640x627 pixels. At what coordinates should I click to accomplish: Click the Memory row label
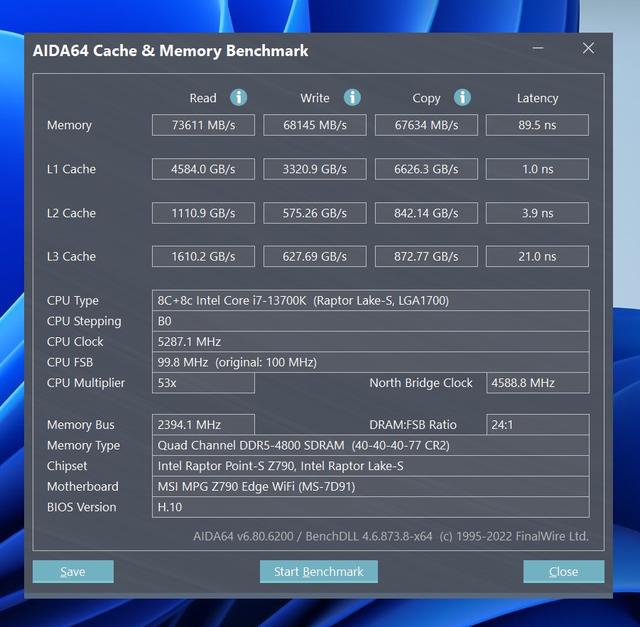[x=69, y=125]
